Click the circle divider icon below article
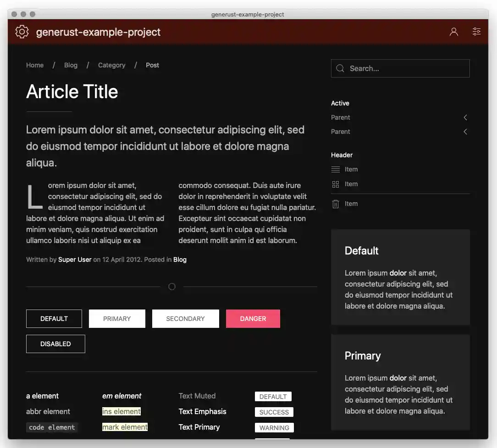 (172, 287)
